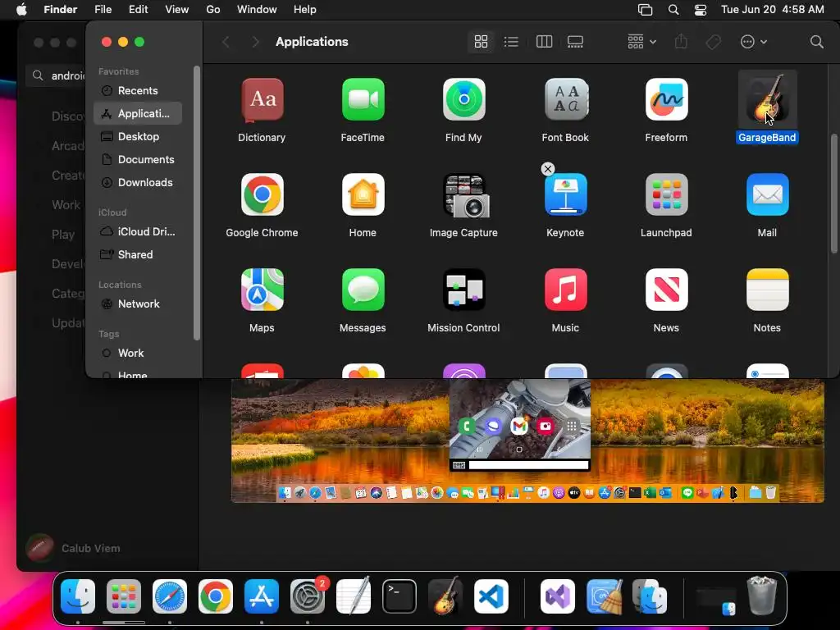The image size is (840, 630).
Task: Select the Find My app icon
Action: click(464, 99)
